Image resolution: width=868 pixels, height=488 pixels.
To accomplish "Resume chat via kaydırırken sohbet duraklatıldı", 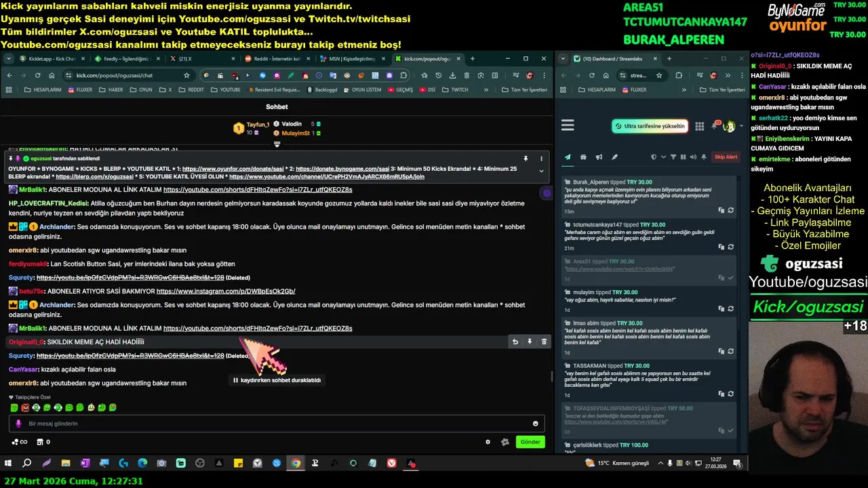I will 277,380.
